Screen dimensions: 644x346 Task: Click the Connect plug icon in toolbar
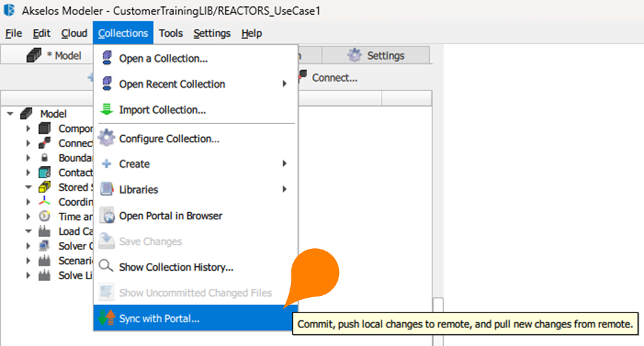303,75
